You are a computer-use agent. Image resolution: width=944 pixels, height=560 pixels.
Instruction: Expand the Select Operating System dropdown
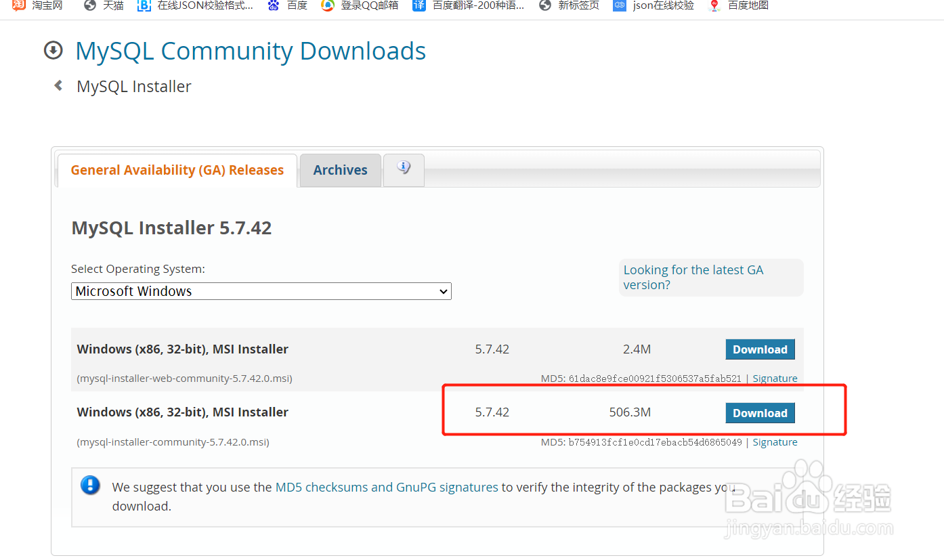(261, 291)
